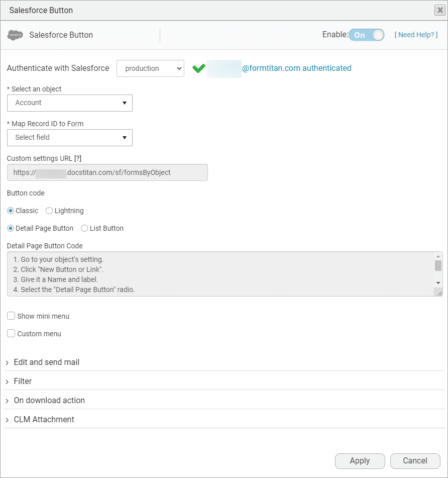Screen dimensions: 448x478
Task: Expand the Edit and send mail section
Action: click(x=46, y=362)
